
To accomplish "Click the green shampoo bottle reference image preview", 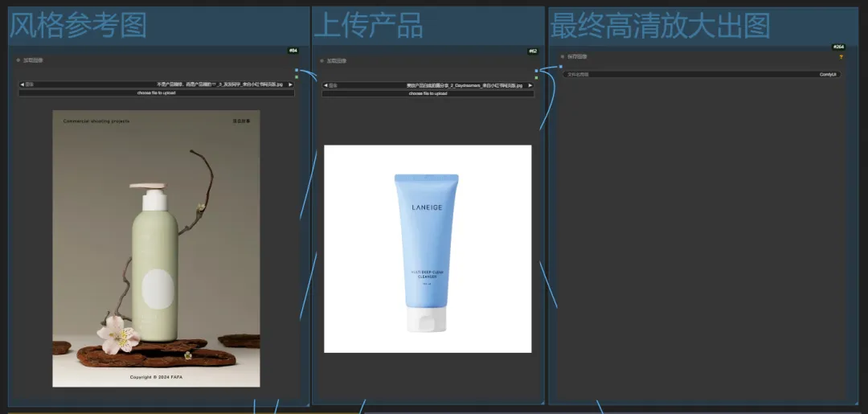I will point(156,248).
